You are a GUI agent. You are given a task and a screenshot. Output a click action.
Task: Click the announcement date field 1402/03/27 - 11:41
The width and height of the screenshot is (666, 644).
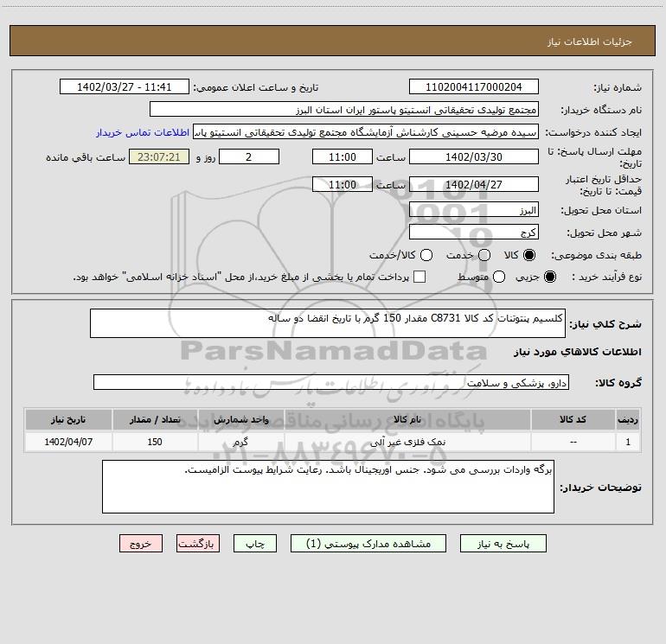[124, 87]
